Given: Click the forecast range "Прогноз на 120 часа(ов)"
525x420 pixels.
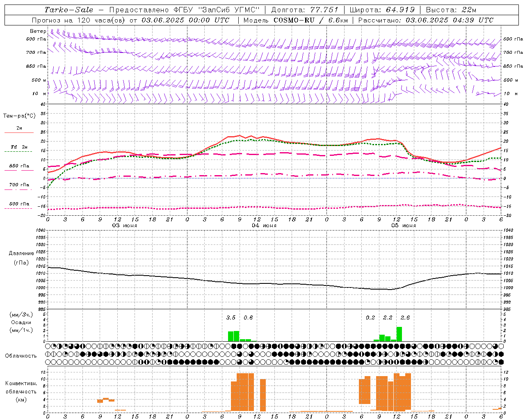Looking at the screenshot, I should [79, 20].
